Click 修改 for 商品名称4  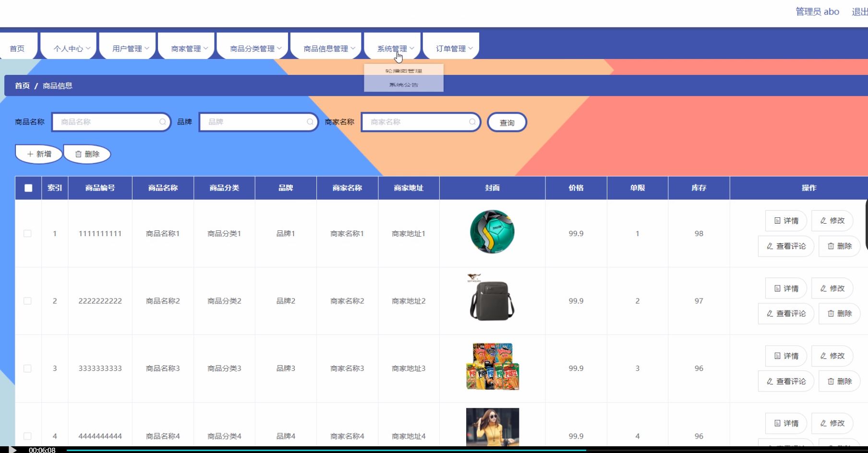832,423
